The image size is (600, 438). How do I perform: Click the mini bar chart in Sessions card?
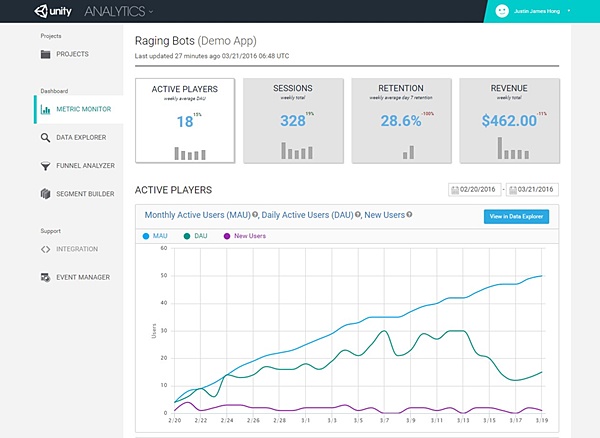tap(297, 151)
